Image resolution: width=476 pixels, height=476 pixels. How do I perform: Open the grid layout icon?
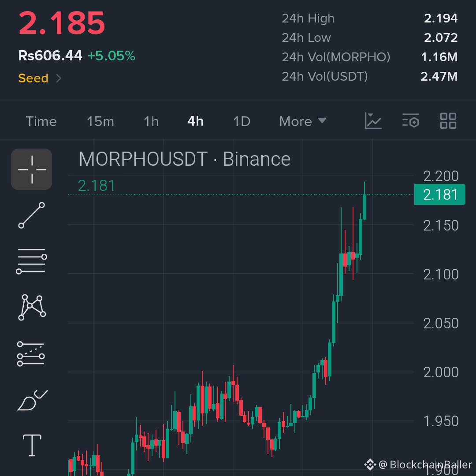[448, 121]
